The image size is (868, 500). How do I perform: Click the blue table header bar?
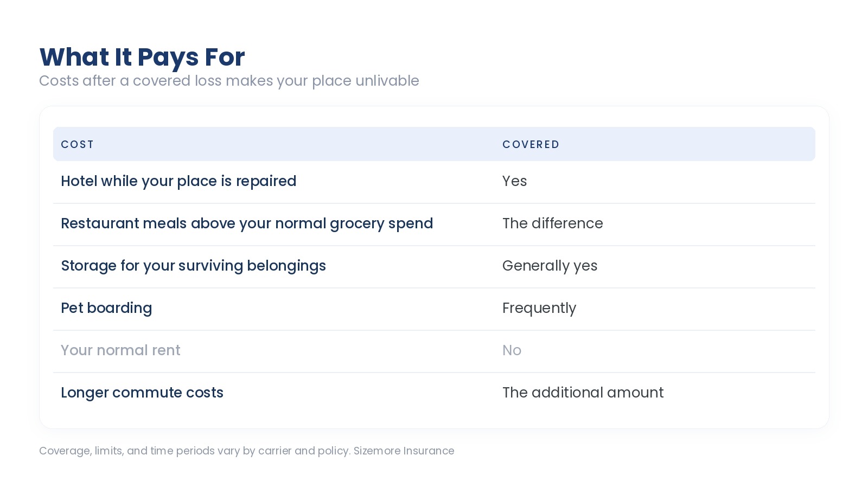(434, 144)
